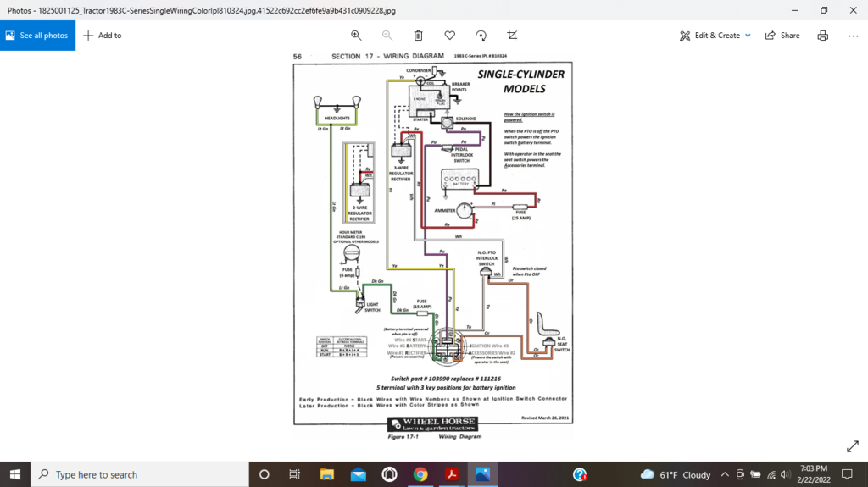Open Google Chrome from the taskbar
The height and width of the screenshot is (487, 868).
pyautogui.click(x=420, y=474)
